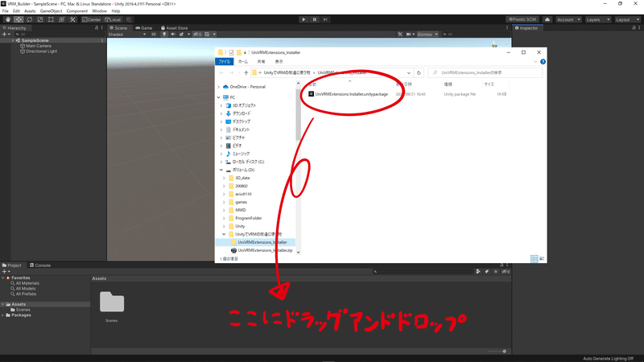Open Explorer ホーム ribbon tab

point(243,62)
